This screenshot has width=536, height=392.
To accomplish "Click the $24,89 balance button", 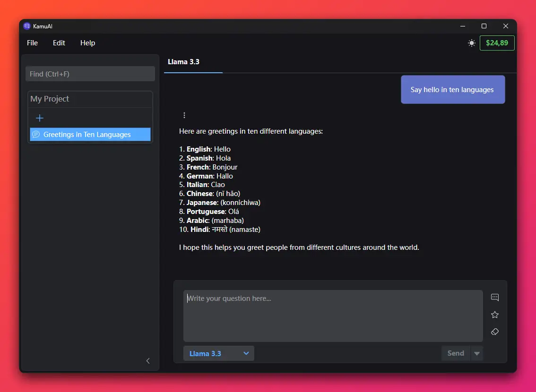I will click(x=497, y=43).
